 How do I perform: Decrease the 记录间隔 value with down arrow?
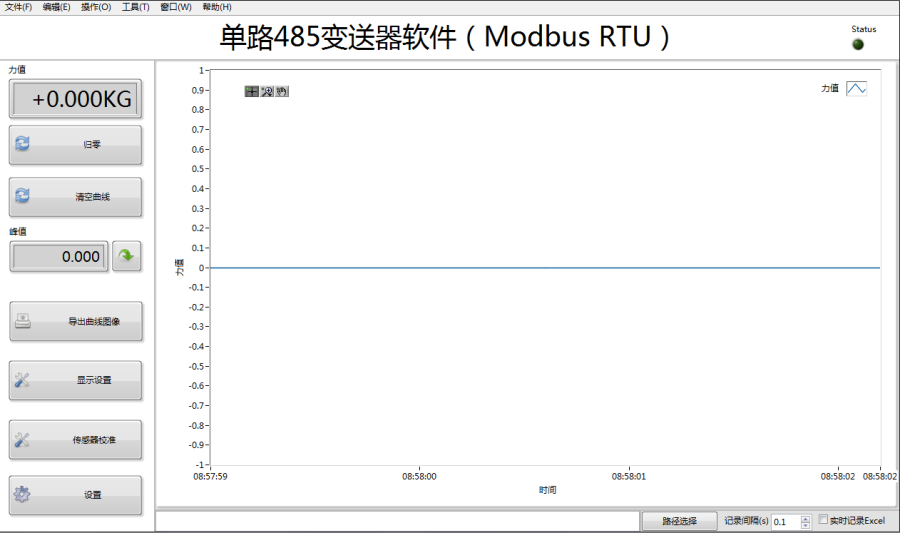805,526
